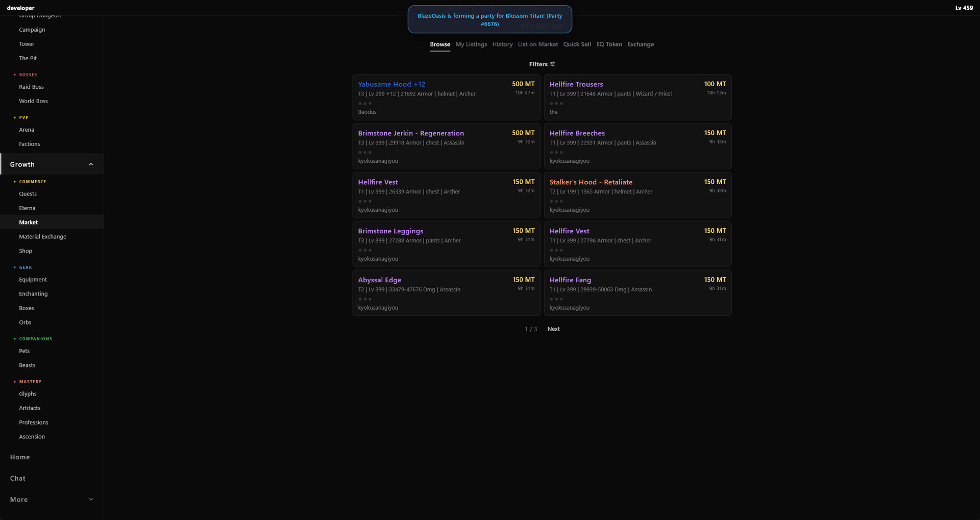Image resolution: width=980 pixels, height=520 pixels.
Task: Select Material Exchange under Commerce
Action: click(43, 236)
